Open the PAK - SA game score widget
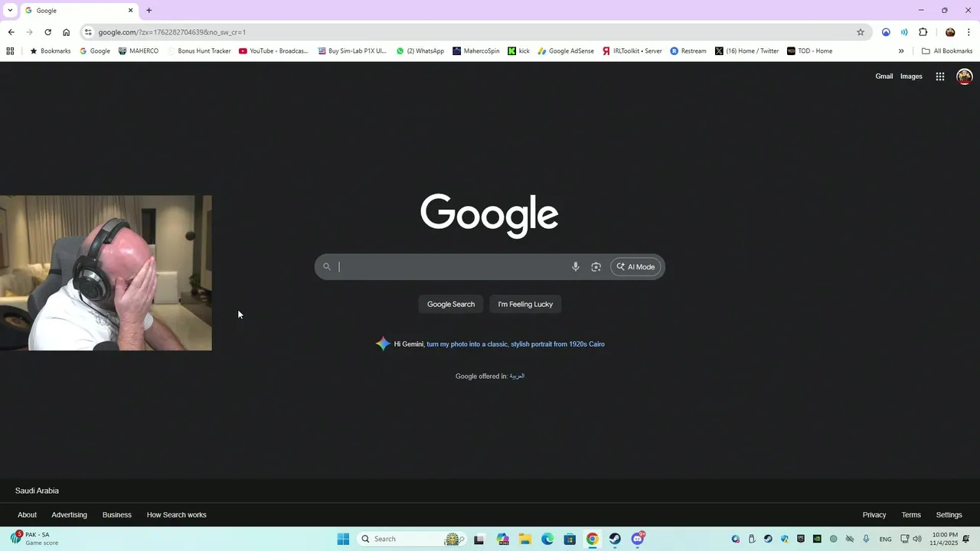Viewport: 980px width, 551px height. click(34, 539)
